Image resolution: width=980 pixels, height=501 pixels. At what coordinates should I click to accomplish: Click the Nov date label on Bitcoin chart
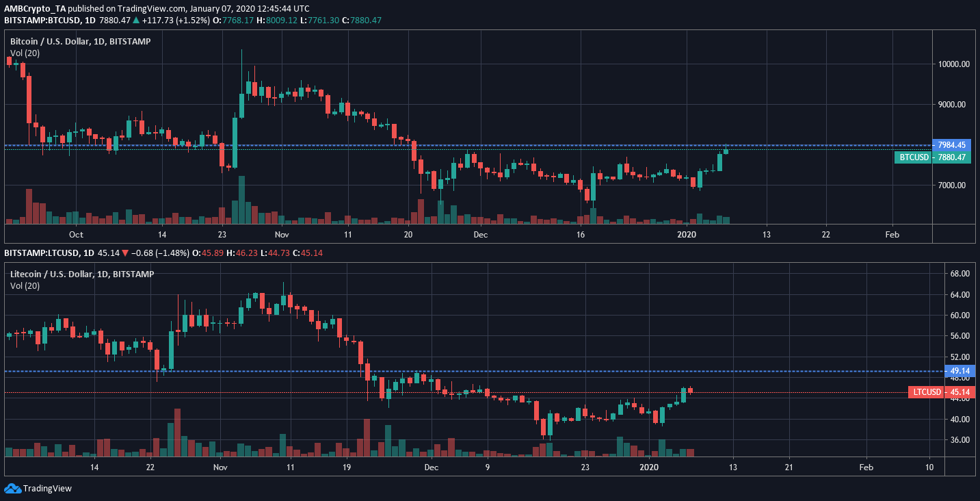point(282,235)
